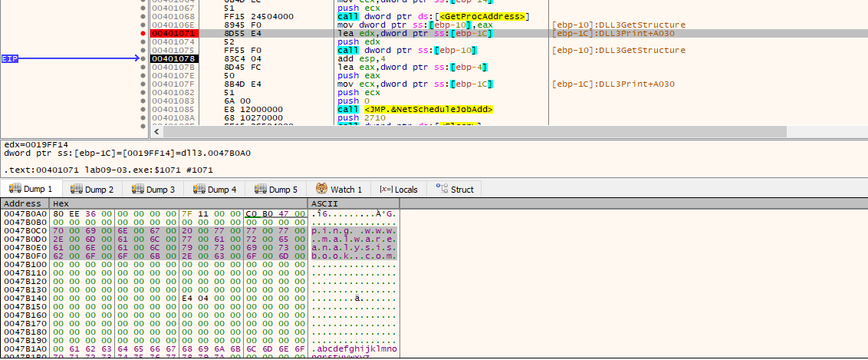868x360 pixels.
Task: Select dump row at address 0047B0C0
Action: coord(25,230)
